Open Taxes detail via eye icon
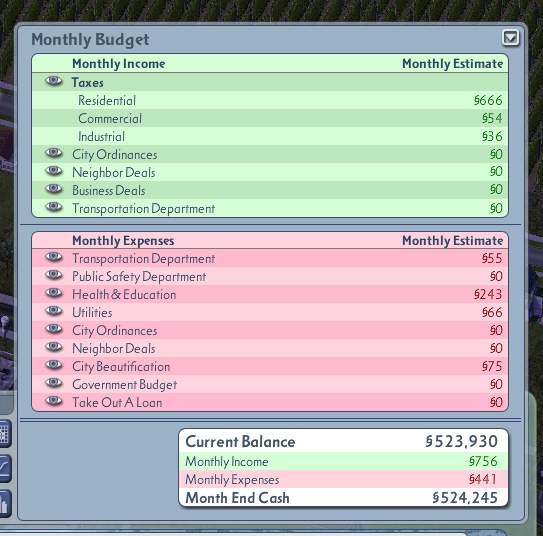 pyautogui.click(x=54, y=81)
